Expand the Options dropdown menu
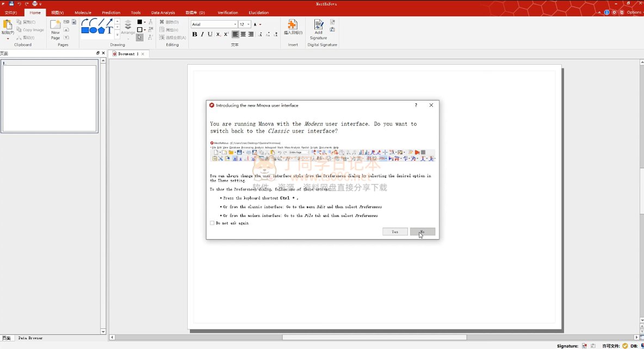Viewport: 644px width, 349px height. coord(634,12)
